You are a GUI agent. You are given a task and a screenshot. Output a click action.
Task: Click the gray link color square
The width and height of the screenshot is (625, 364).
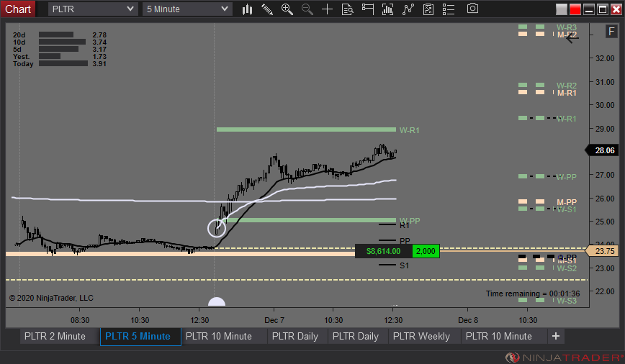point(561,9)
